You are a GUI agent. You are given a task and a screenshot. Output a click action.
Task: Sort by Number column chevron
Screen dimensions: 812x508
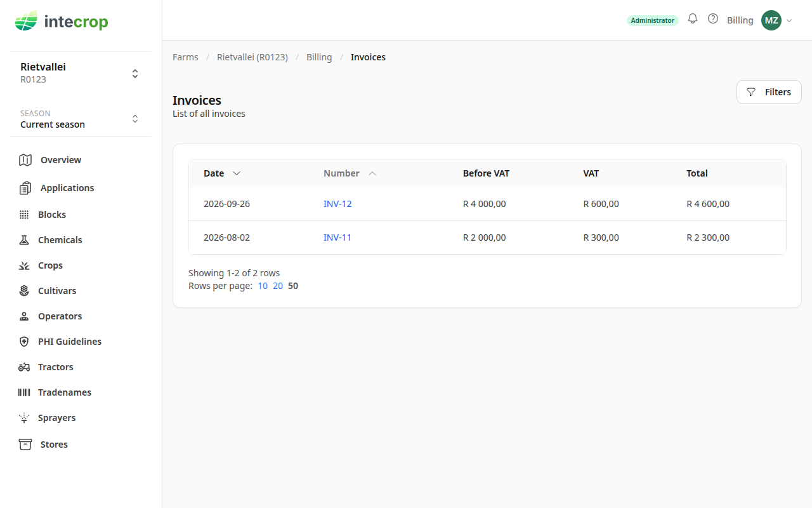[372, 173]
